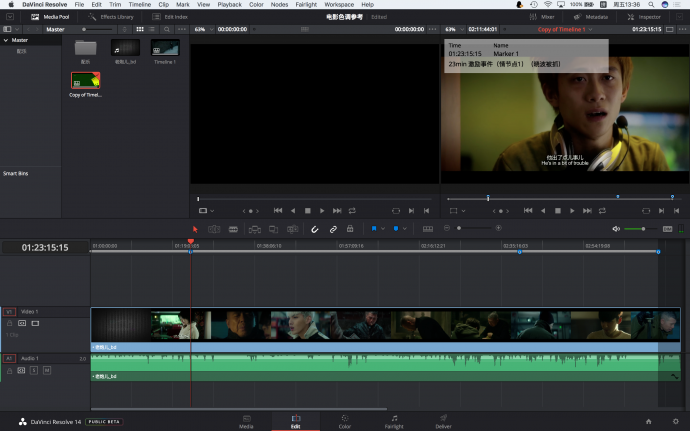Viewport: 690px width, 431px height.
Task: Click the Edit Index button
Action: tap(171, 17)
